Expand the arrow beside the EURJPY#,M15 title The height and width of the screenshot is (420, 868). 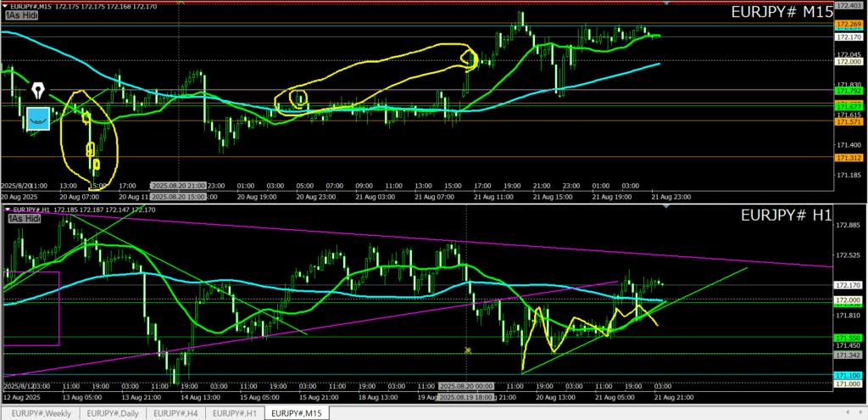click(x=3, y=7)
